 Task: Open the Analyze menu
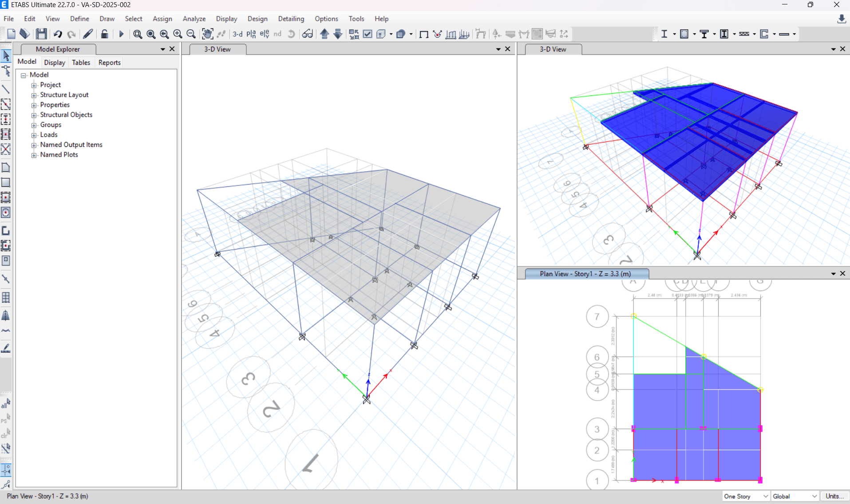194,19
